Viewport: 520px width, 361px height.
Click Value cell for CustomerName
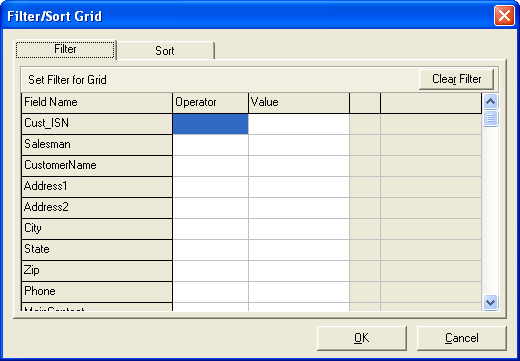pyautogui.click(x=299, y=166)
